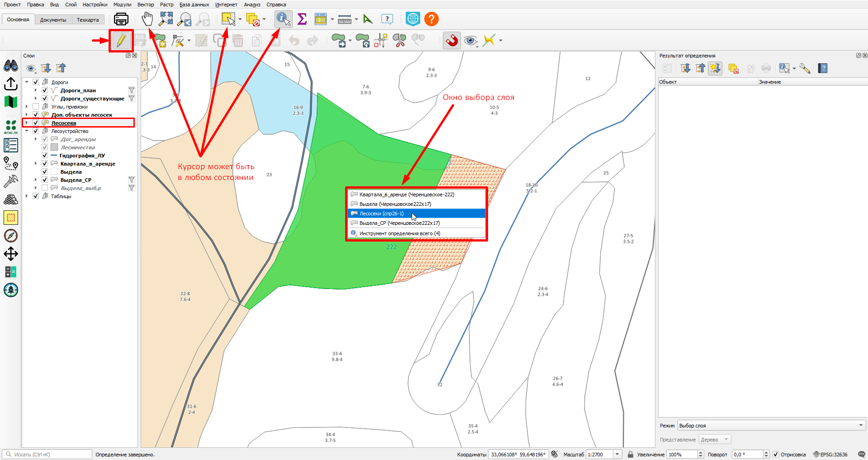Click the binoculars icon in sidebar
Viewport: 868px width, 460px height.
pyautogui.click(x=11, y=66)
